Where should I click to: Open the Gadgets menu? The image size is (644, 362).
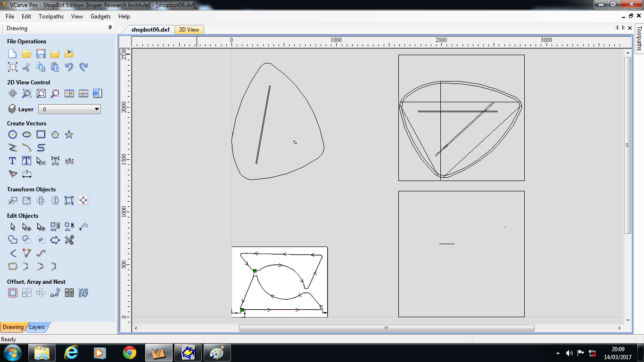(x=101, y=16)
